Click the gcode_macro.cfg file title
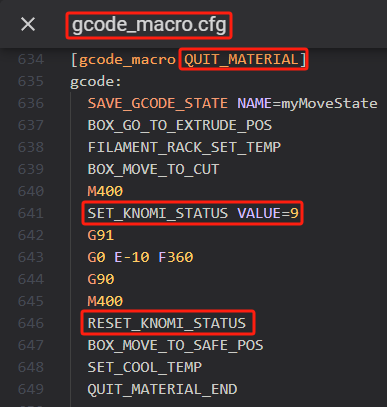 (149, 25)
